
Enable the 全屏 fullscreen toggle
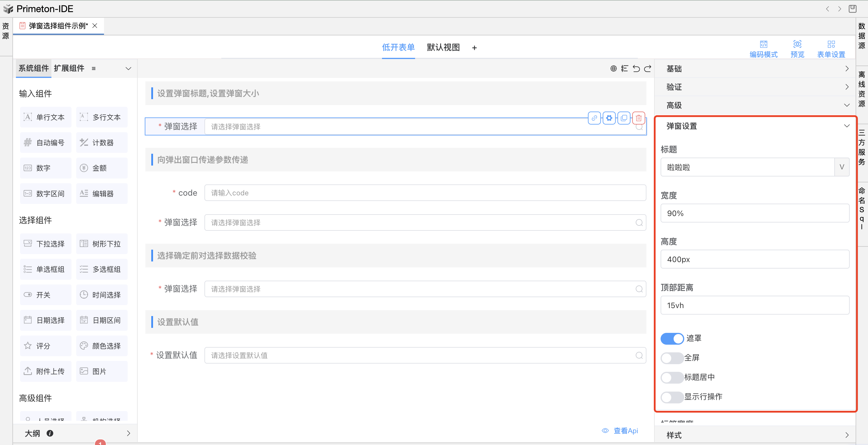[x=672, y=358]
